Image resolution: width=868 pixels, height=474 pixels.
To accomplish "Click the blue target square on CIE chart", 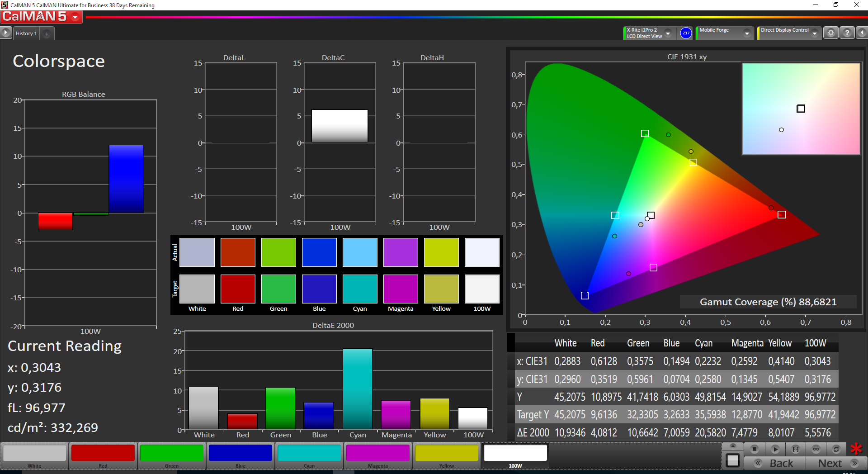I will coord(585,295).
